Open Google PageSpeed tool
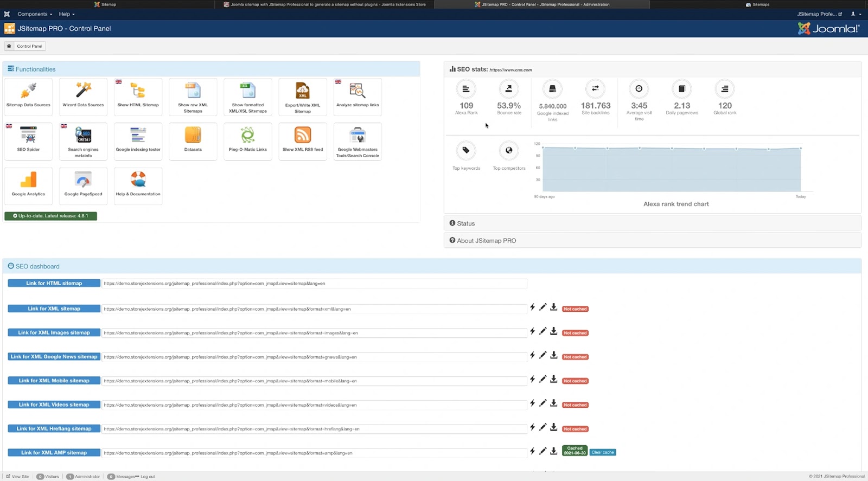Image resolution: width=868 pixels, height=481 pixels. click(x=83, y=184)
